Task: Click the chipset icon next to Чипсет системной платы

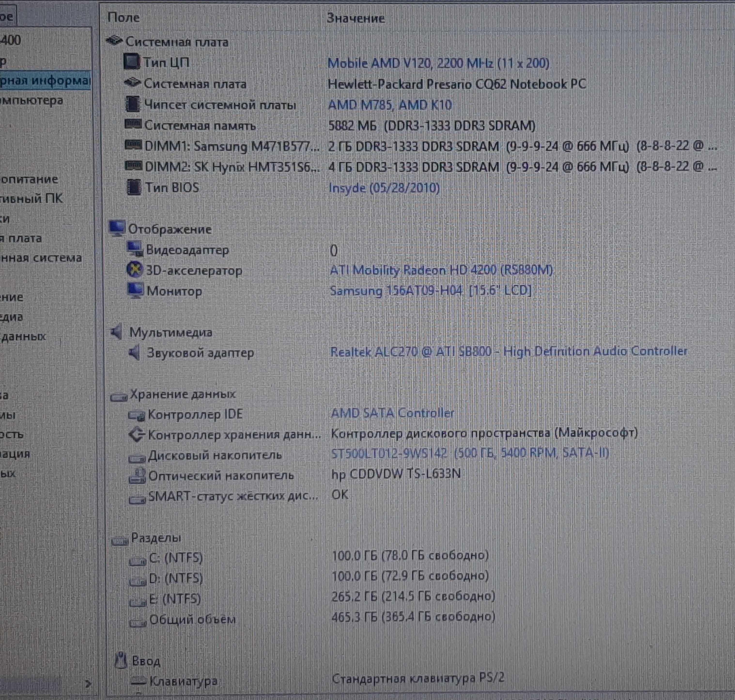Action: 132,104
